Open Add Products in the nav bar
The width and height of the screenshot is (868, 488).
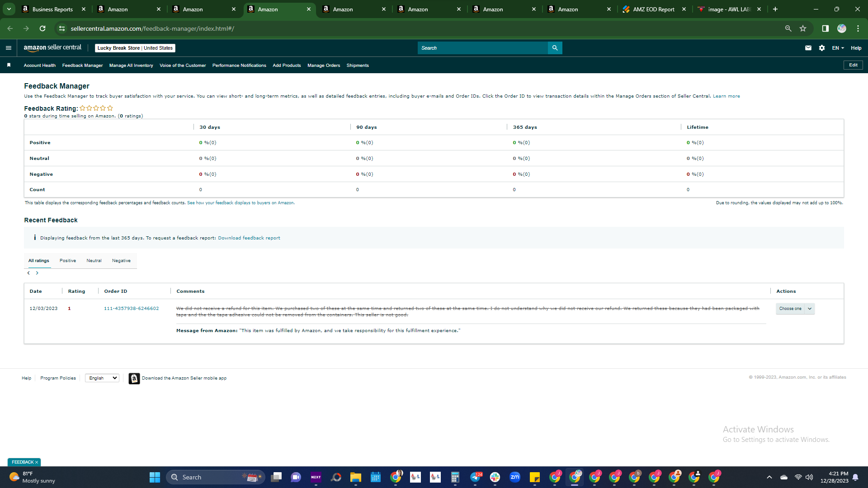point(287,66)
